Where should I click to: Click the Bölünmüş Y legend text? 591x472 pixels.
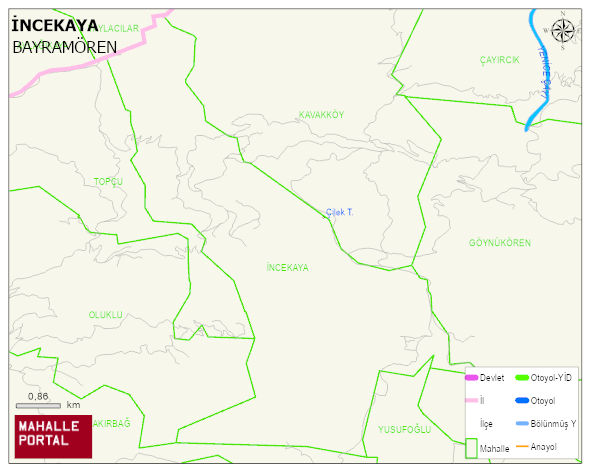(553, 424)
